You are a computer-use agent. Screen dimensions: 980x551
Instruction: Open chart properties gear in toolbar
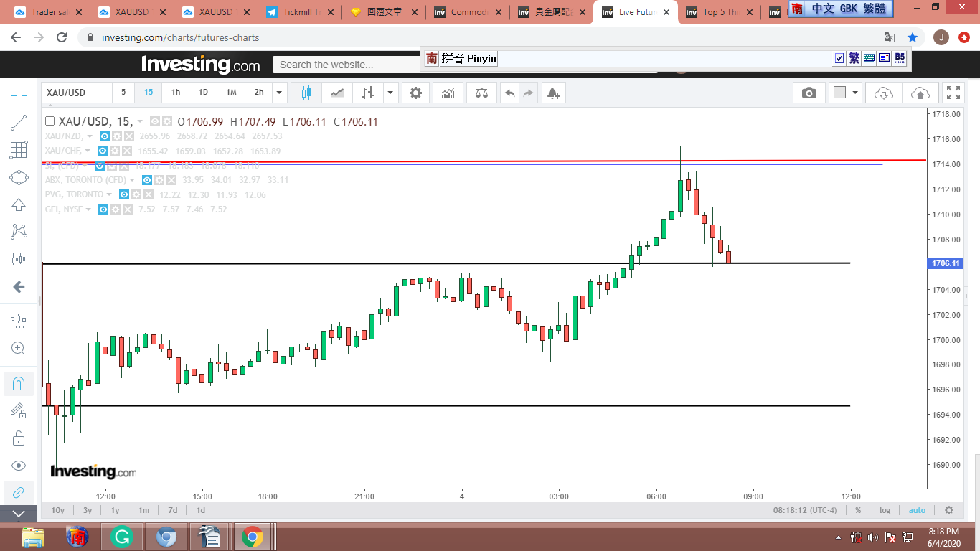click(415, 93)
